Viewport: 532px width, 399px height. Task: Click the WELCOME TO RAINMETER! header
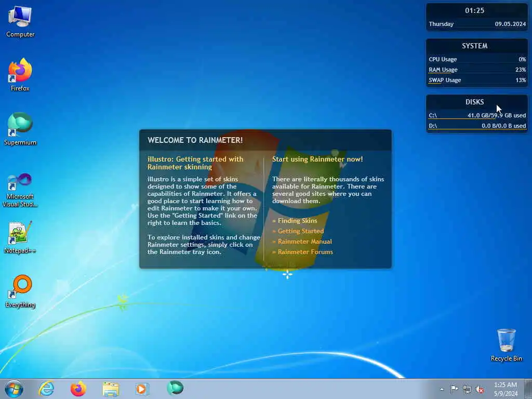coord(195,140)
